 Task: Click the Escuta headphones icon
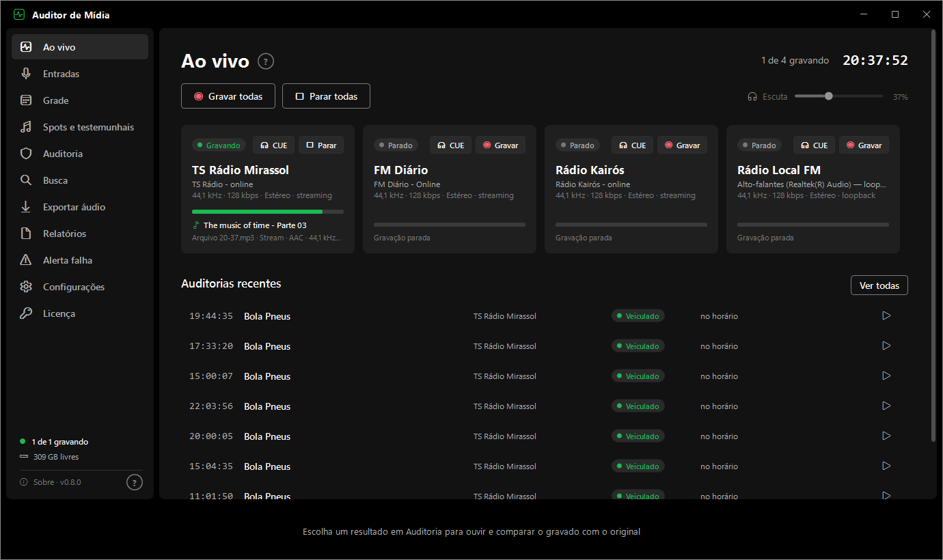click(752, 97)
